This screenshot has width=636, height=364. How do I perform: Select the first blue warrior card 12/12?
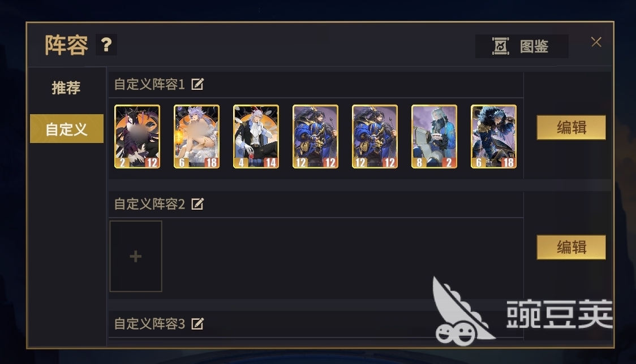315,137
